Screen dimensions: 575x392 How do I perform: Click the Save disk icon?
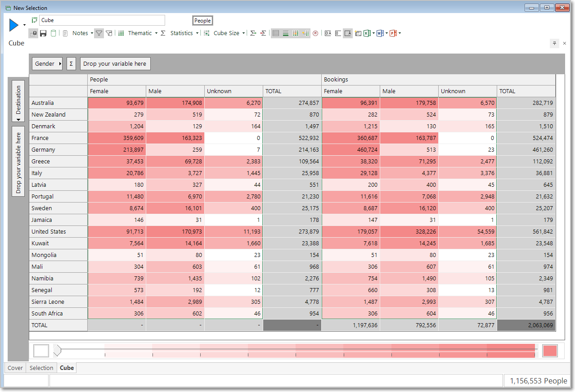click(43, 33)
